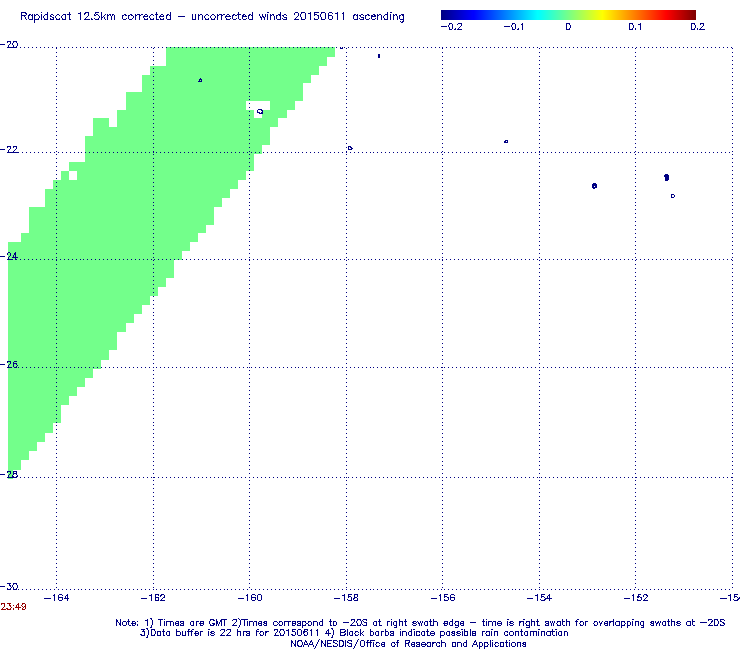The height and width of the screenshot is (650, 740).
Task: Click the 0.2 label on color scale
Action: point(698,27)
